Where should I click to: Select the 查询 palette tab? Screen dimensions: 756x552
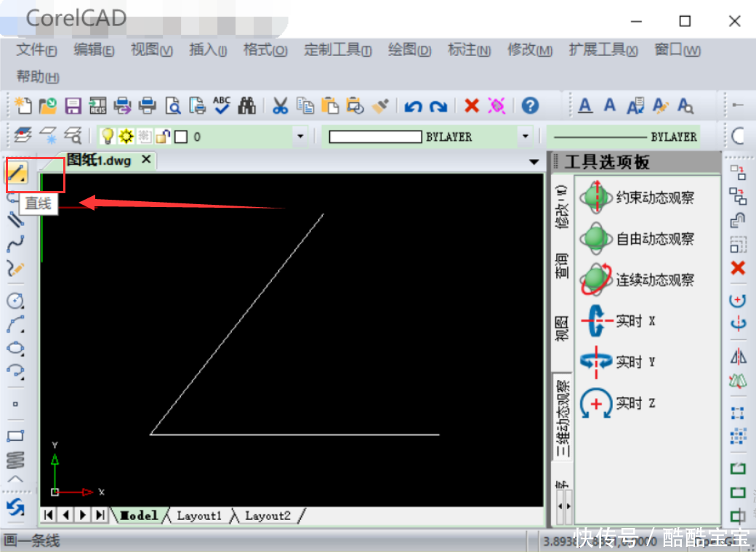pyautogui.click(x=562, y=265)
